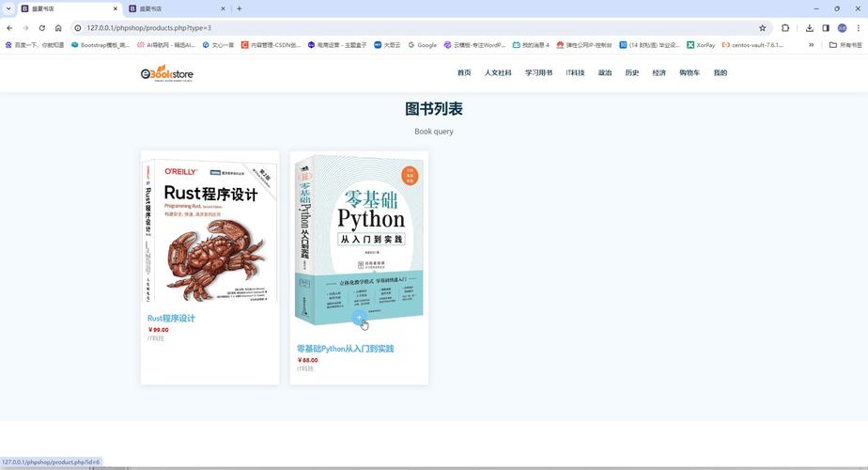Open the 我的消息 4 bookmark
This screenshot has width=868, height=470.
coord(531,45)
